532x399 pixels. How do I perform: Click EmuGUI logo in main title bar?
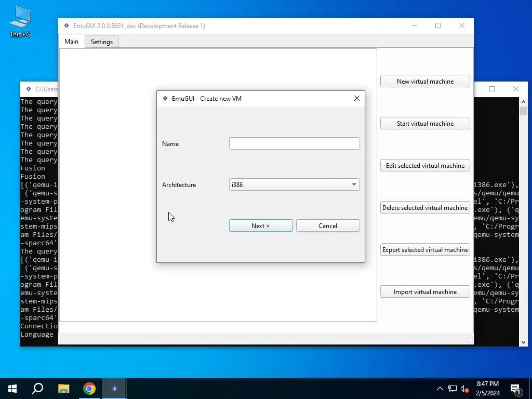coord(66,26)
